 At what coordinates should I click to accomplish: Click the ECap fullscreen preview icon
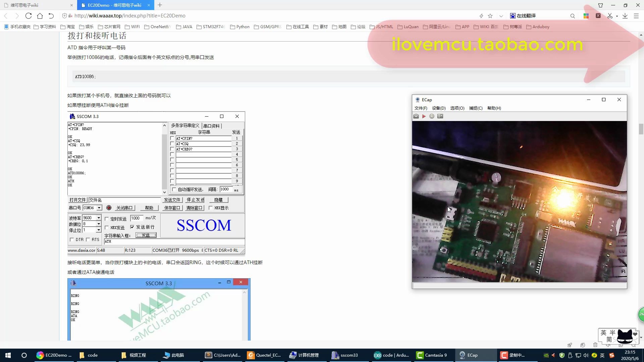click(x=440, y=116)
